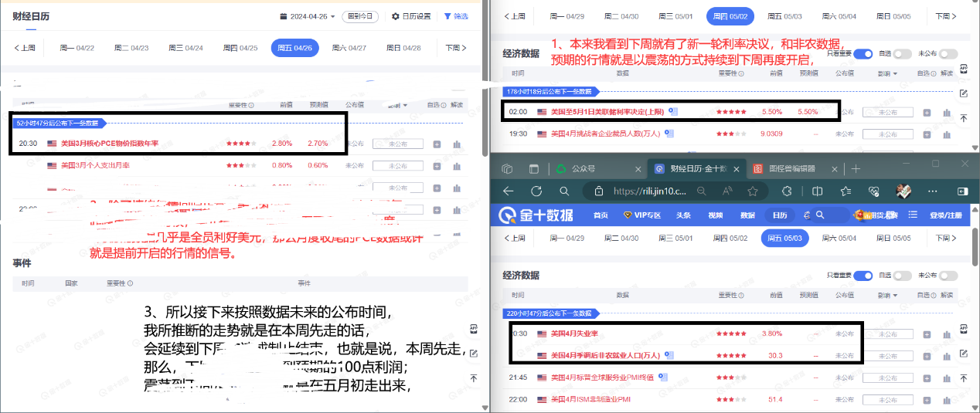Toggle 未公布 switch in top-right panel
The height and width of the screenshot is (413, 980).
[x=948, y=54]
